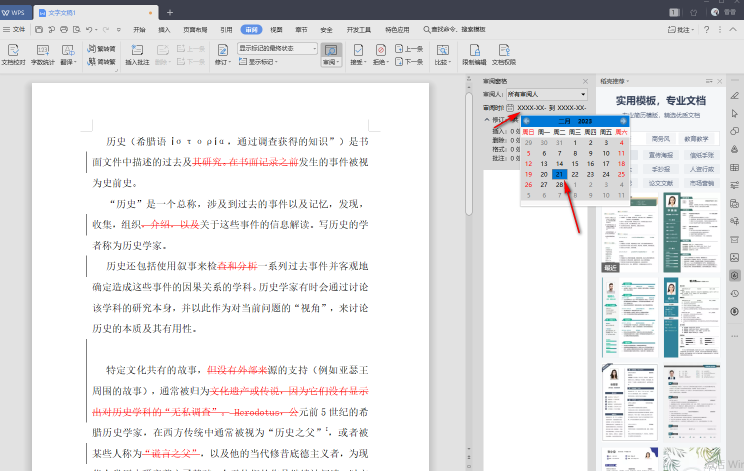Screen dimensions: 746x471
Task: Open the 文档权限 document permission icon
Action: (x=503, y=50)
